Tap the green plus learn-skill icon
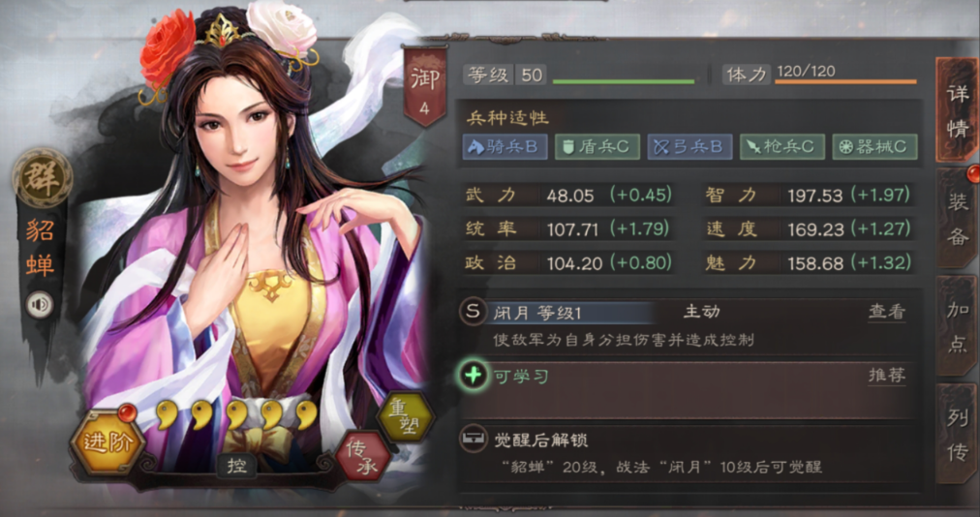This screenshot has height=517, width=980. click(474, 375)
